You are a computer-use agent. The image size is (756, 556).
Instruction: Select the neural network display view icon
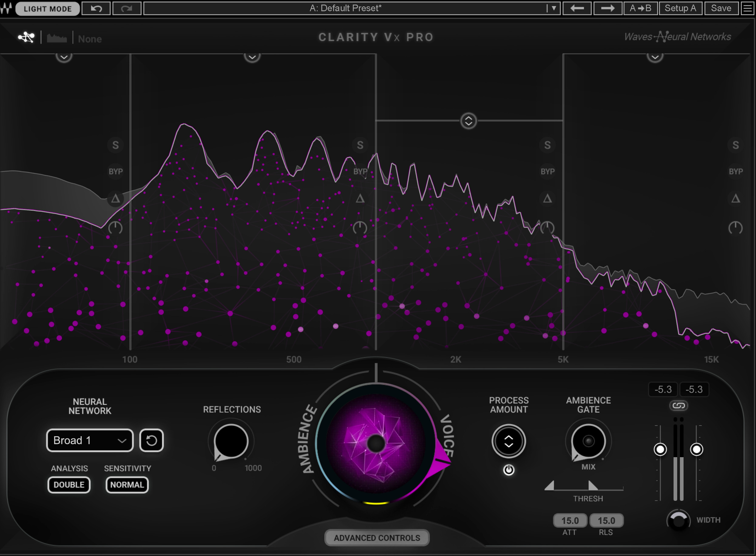(26, 37)
